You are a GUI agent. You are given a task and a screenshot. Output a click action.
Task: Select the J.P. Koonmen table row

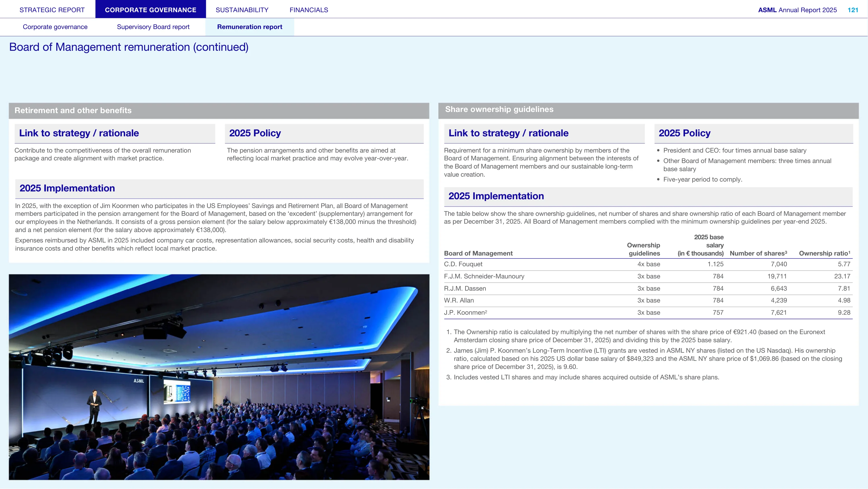[x=648, y=313]
